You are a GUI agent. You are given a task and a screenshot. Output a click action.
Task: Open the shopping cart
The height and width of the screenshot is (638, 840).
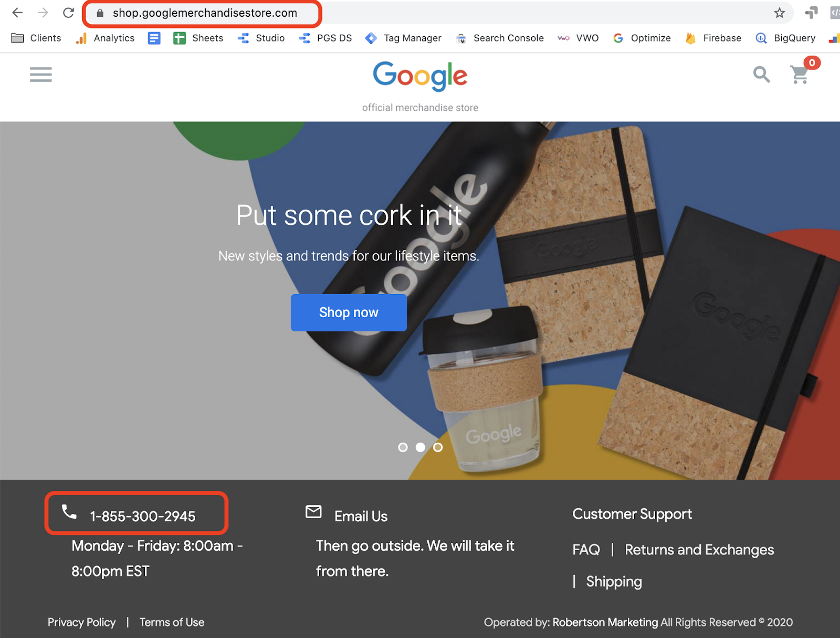[799, 75]
